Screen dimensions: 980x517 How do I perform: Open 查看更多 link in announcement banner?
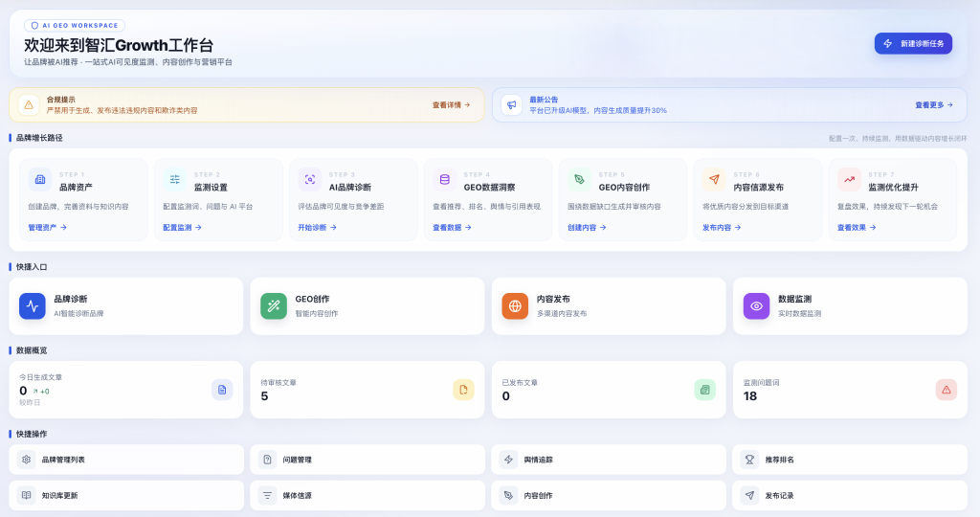coord(934,105)
